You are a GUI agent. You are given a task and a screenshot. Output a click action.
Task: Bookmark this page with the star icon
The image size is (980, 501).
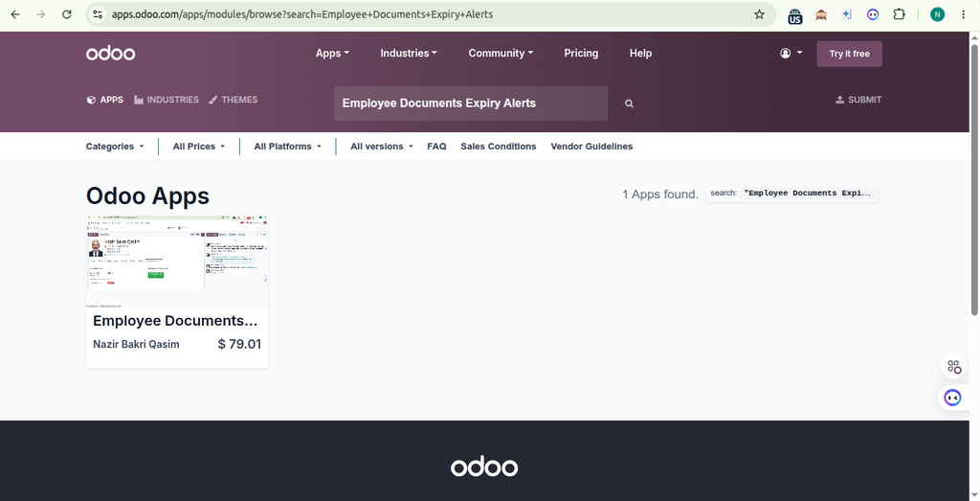[x=759, y=14]
